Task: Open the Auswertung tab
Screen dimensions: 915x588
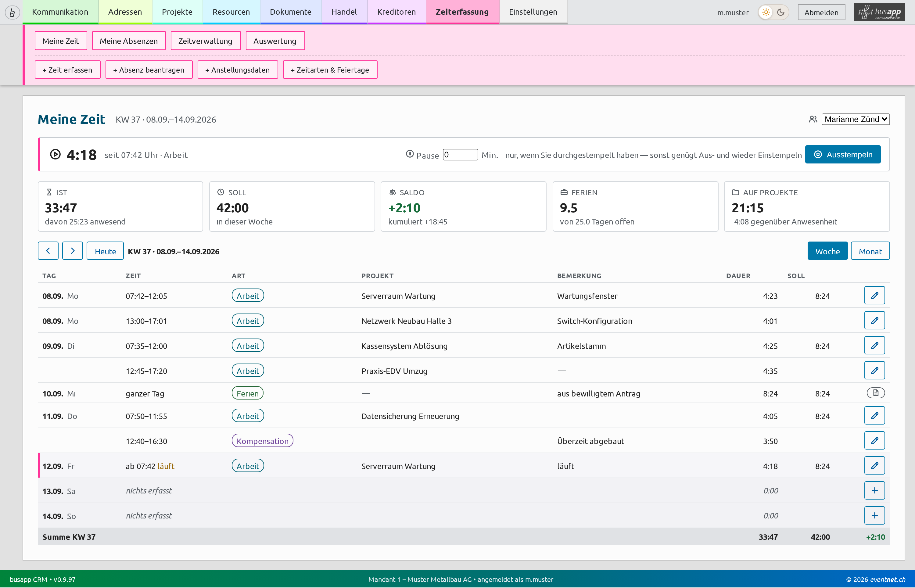Action: tap(275, 41)
